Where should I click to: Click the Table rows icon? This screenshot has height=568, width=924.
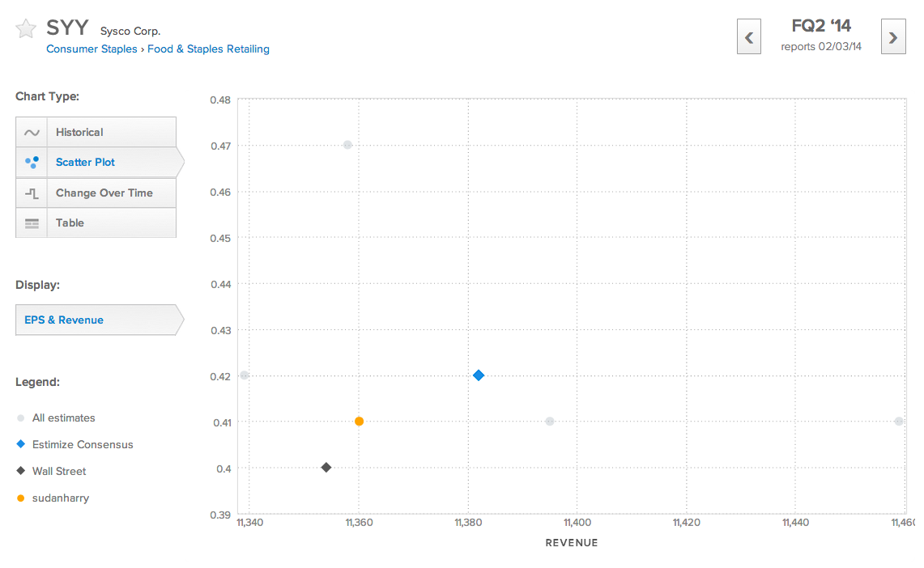pos(32,223)
